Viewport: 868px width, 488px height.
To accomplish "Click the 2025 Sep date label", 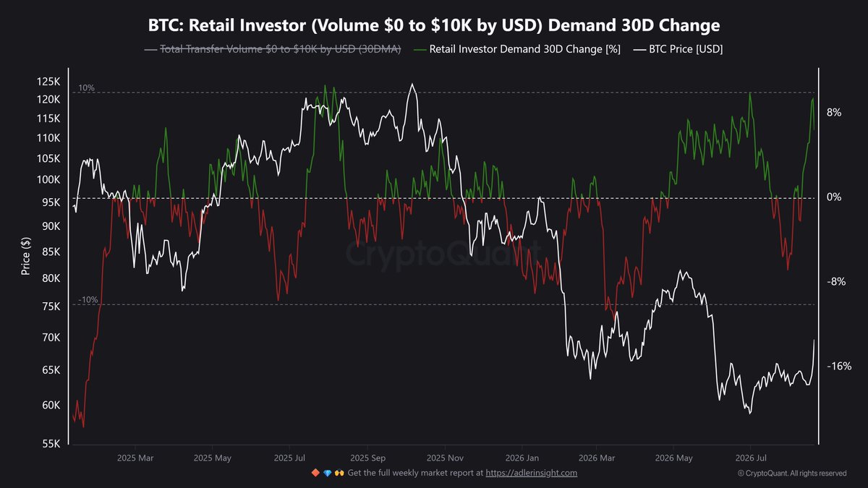I will (x=367, y=458).
